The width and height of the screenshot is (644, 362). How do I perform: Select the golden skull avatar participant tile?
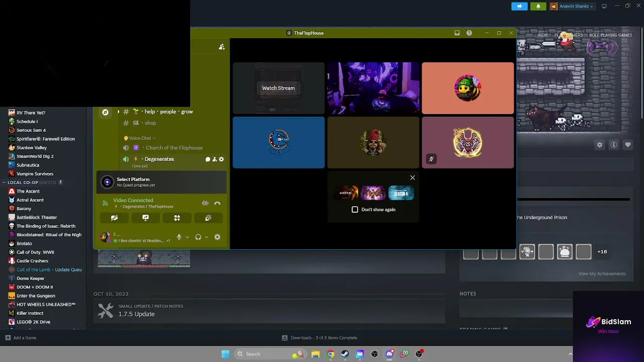click(468, 142)
